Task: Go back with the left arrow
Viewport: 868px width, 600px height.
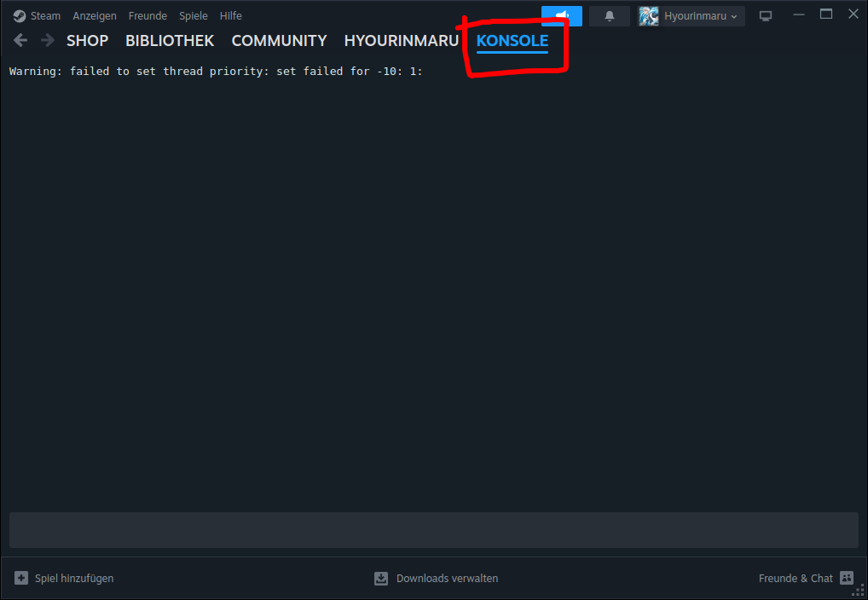Action: [20, 40]
